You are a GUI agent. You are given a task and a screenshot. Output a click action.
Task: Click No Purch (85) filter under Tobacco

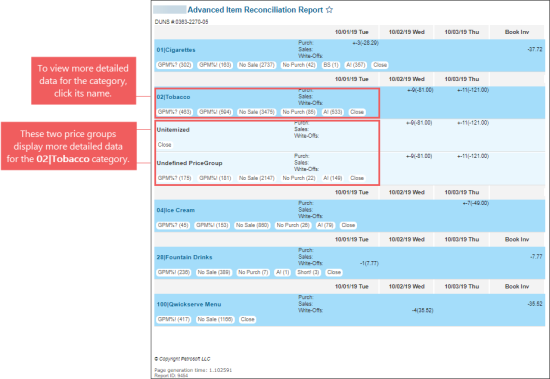(299, 112)
